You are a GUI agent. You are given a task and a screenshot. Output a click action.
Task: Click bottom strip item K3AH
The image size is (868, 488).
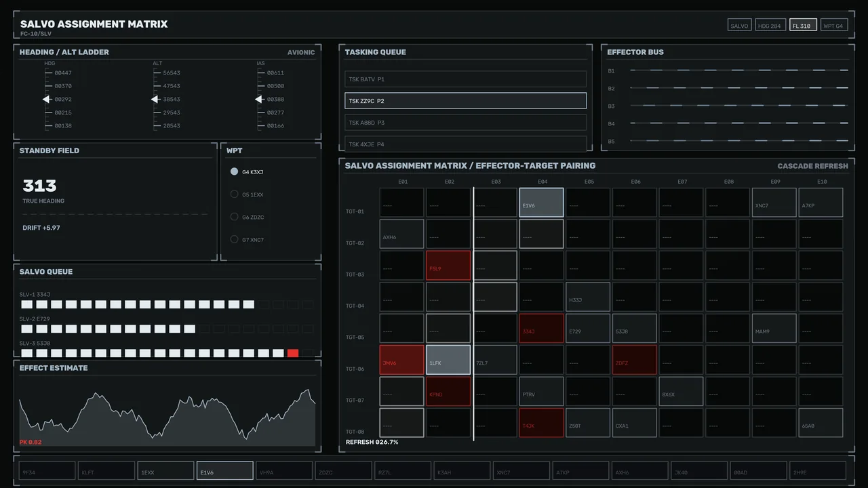point(462,470)
